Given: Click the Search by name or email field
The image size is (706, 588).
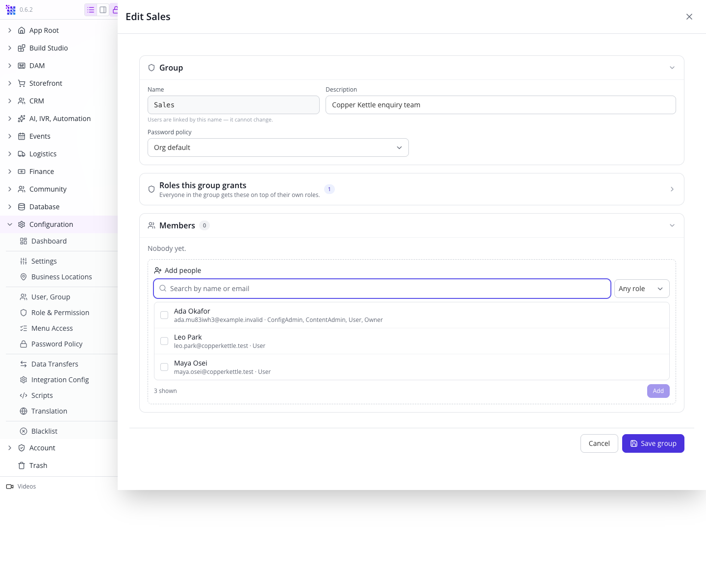Looking at the screenshot, I should tap(382, 289).
